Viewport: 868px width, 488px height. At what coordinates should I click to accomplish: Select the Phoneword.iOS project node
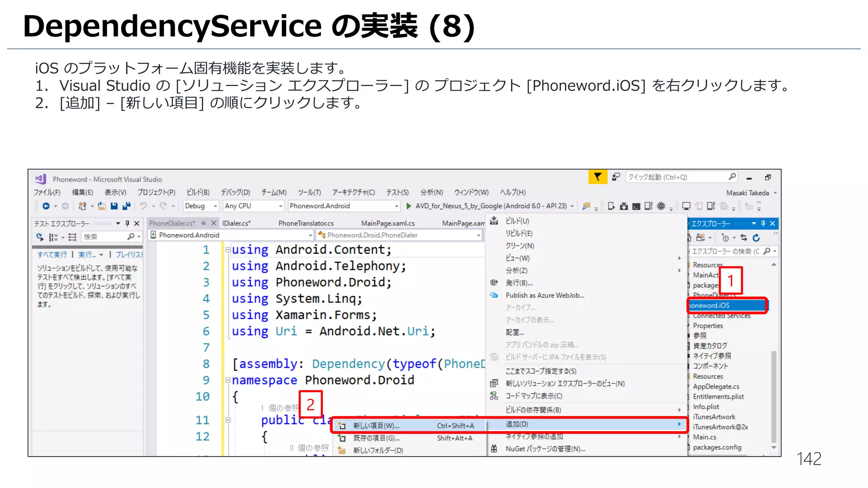point(727,305)
